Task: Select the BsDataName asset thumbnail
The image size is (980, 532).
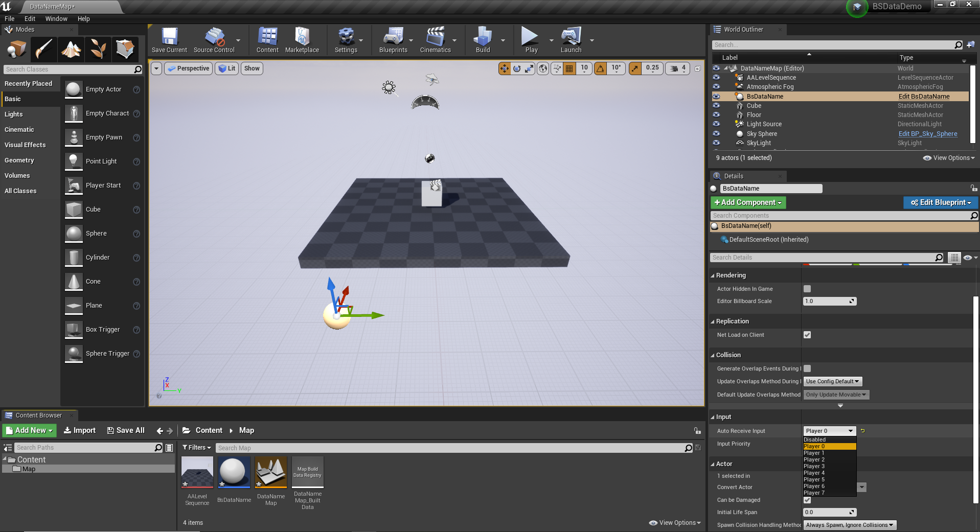Action: point(234,472)
